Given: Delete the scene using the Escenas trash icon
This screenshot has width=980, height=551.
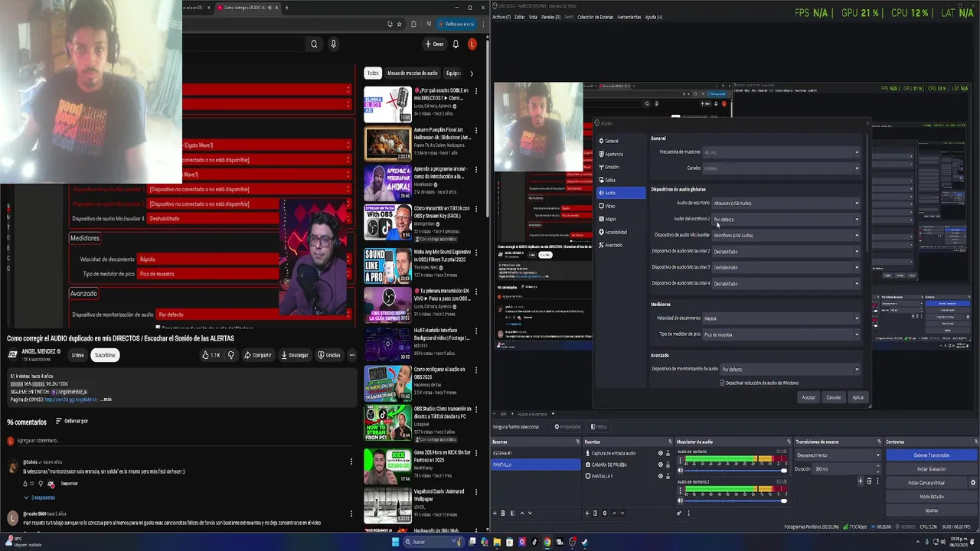Looking at the screenshot, I should point(503,513).
